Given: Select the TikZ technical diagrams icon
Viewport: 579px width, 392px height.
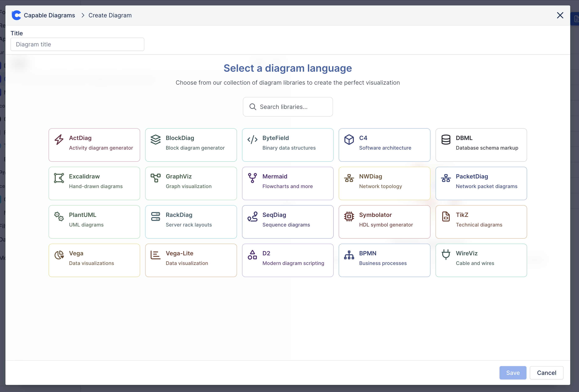Looking at the screenshot, I should pyautogui.click(x=446, y=217).
